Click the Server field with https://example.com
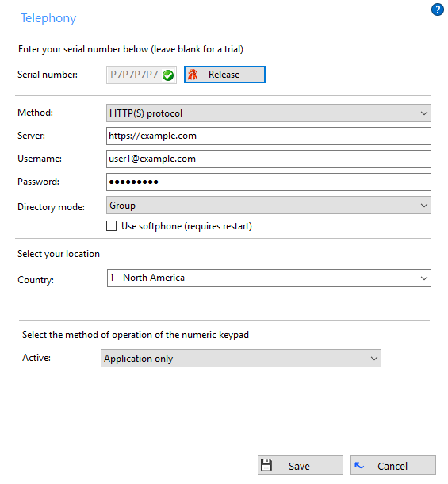 click(x=269, y=136)
